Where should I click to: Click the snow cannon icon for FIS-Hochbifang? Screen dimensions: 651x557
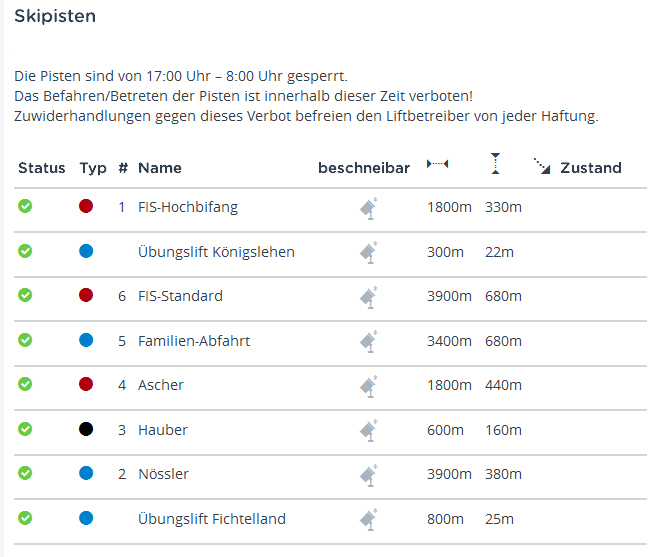click(x=369, y=208)
